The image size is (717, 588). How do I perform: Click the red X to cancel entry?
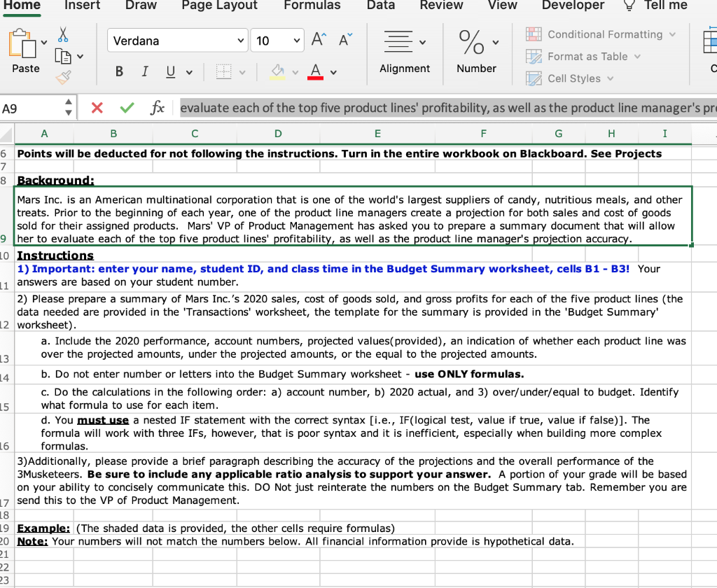click(97, 108)
